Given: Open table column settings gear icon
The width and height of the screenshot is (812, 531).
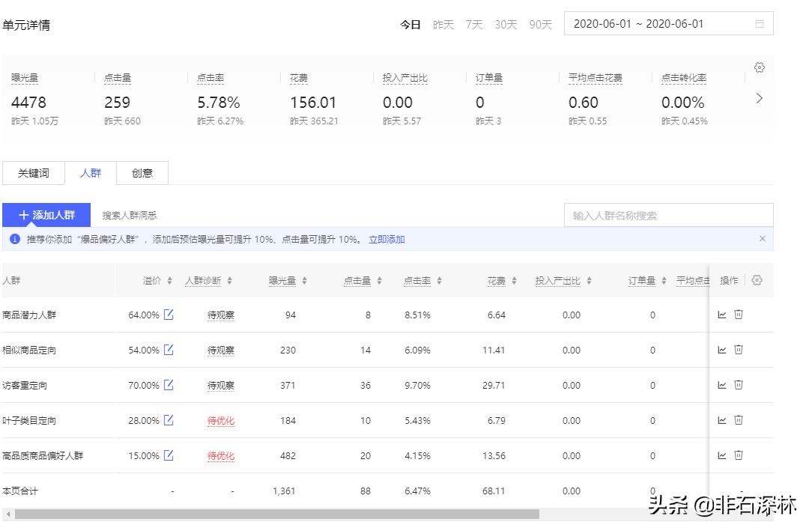Looking at the screenshot, I should pyautogui.click(x=757, y=280).
